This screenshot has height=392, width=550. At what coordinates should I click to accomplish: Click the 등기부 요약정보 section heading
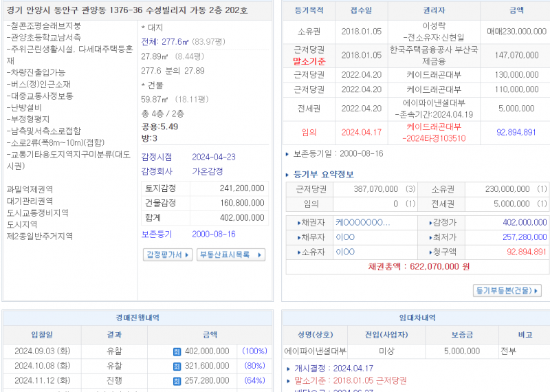coord(323,175)
